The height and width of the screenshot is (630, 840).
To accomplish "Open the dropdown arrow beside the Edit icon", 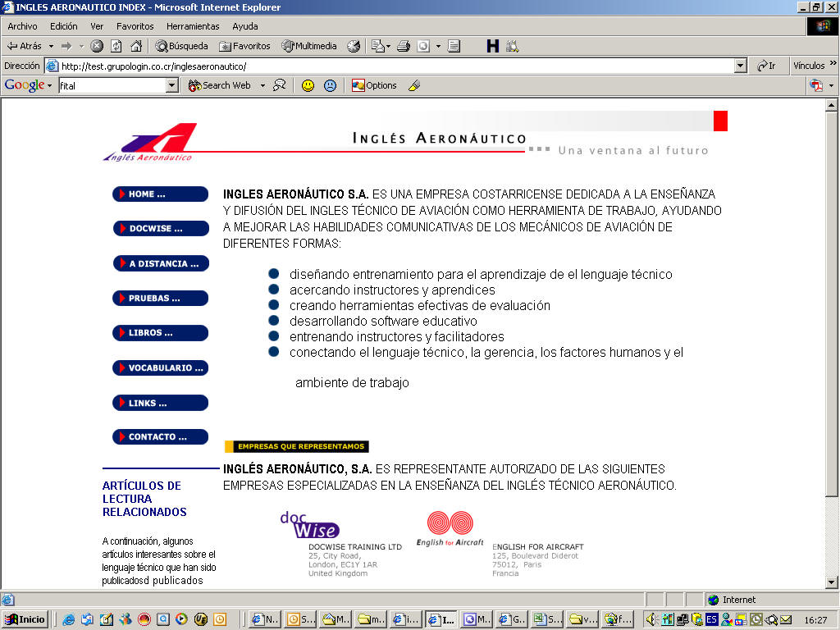I will pyautogui.click(x=438, y=47).
